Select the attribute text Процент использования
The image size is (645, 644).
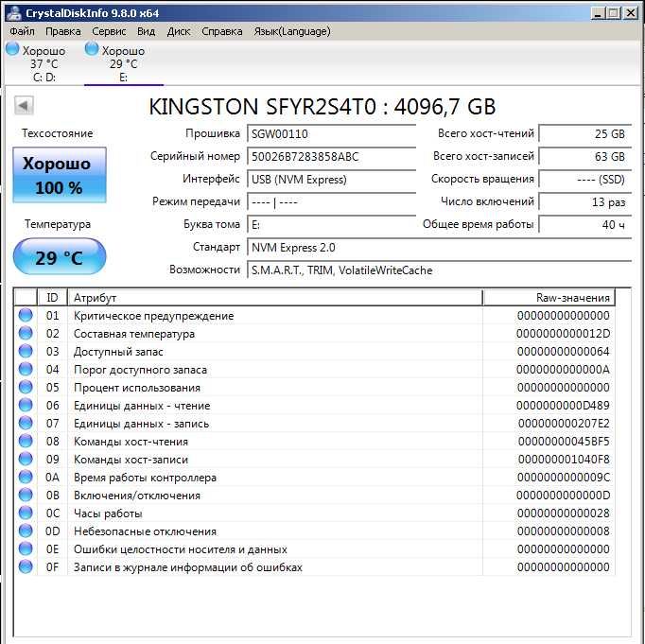[x=137, y=388]
